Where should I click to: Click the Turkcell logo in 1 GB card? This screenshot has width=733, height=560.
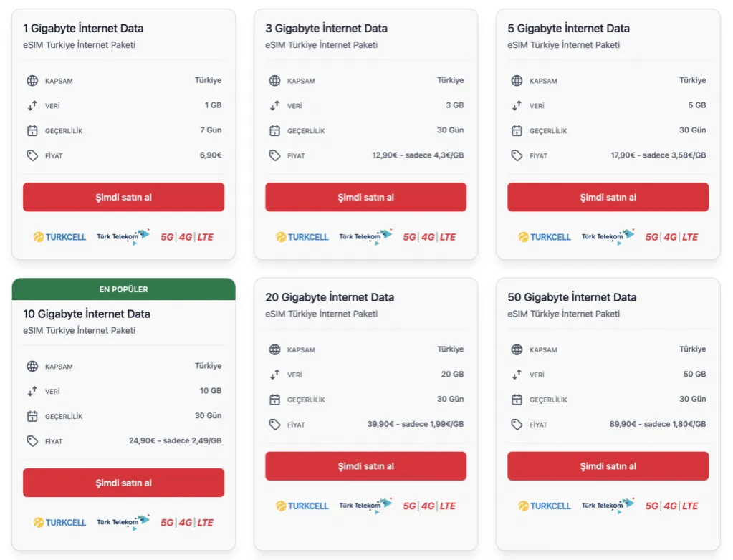tap(60, 237)
